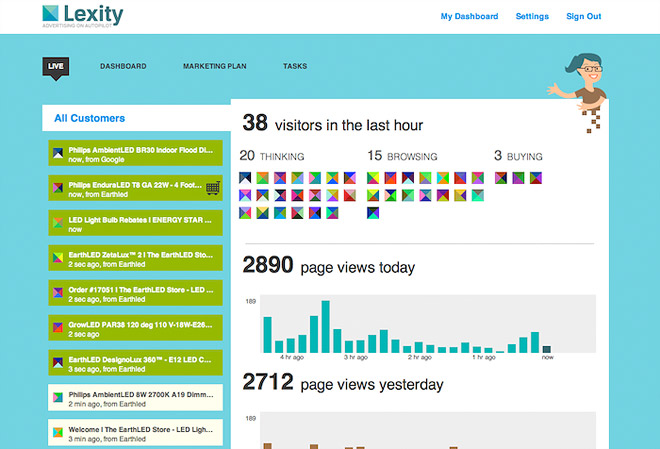Viewport: 660px width, 449px height.
Task: Open the Settings link
Action: click(532, 16)
